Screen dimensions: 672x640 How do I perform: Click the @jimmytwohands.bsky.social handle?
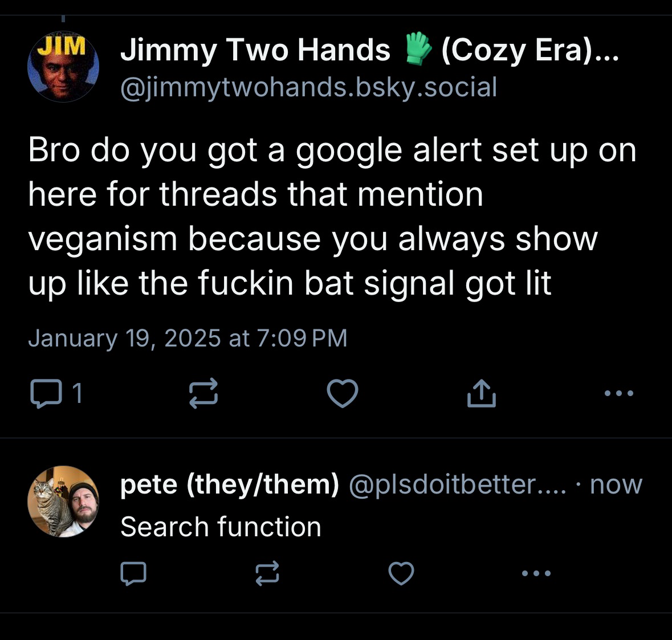[x=308, y=87]
